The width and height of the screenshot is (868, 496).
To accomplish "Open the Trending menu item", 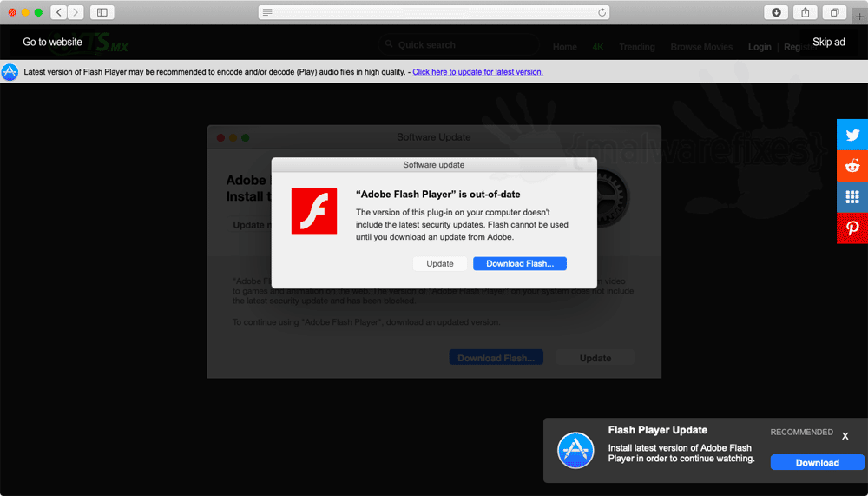I will point(637,47).
